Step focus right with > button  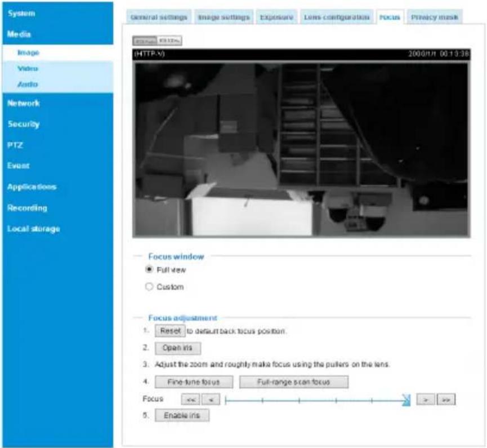(426, 400)
